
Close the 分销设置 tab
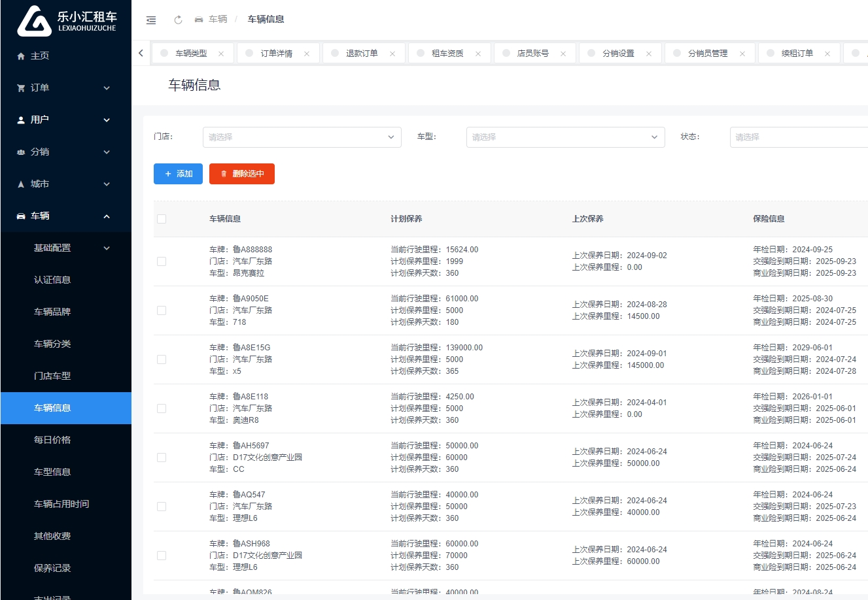[649, 54]
